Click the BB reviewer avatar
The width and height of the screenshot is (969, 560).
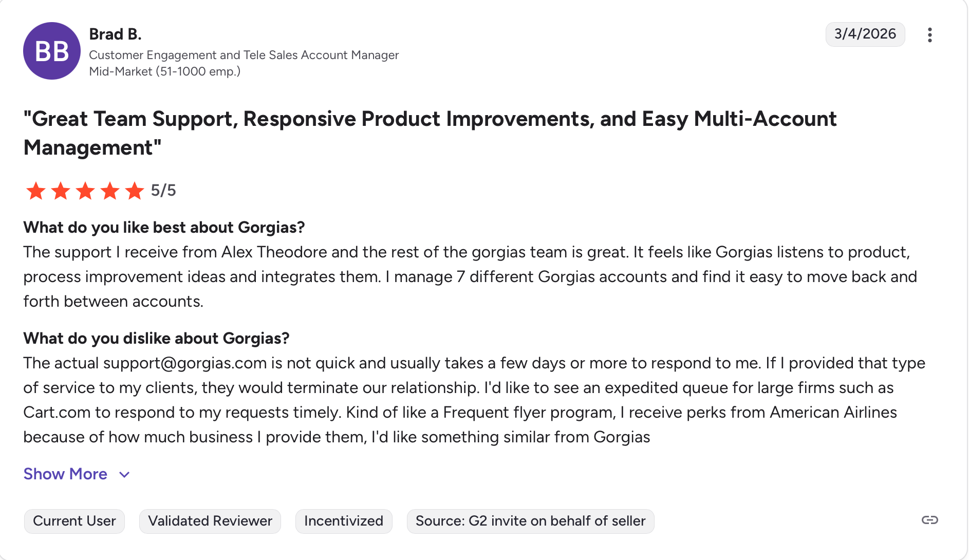click(52, 51)
